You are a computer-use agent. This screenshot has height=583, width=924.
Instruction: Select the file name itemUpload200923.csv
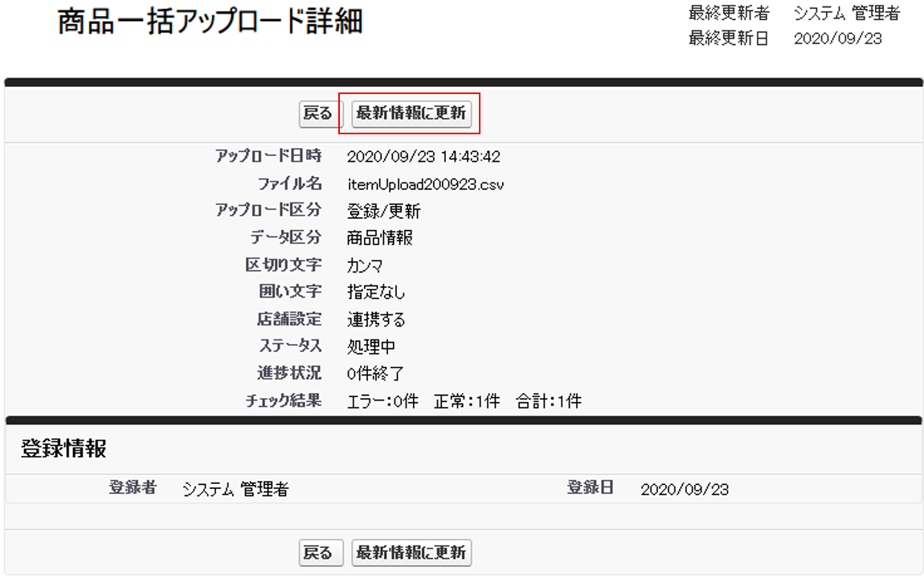click(x=426, y=184)
